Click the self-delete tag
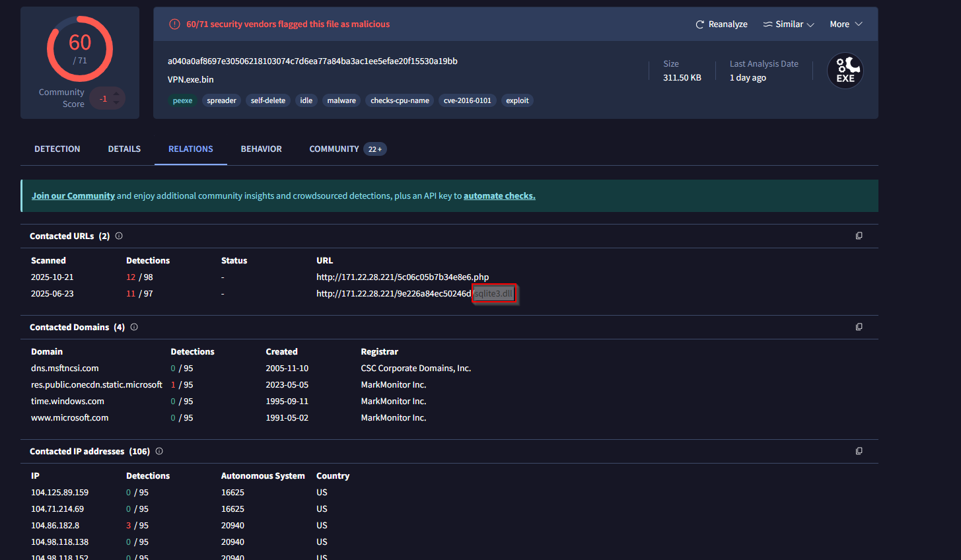The height and width of the screenshot is (560, 961). click(267, 101)
